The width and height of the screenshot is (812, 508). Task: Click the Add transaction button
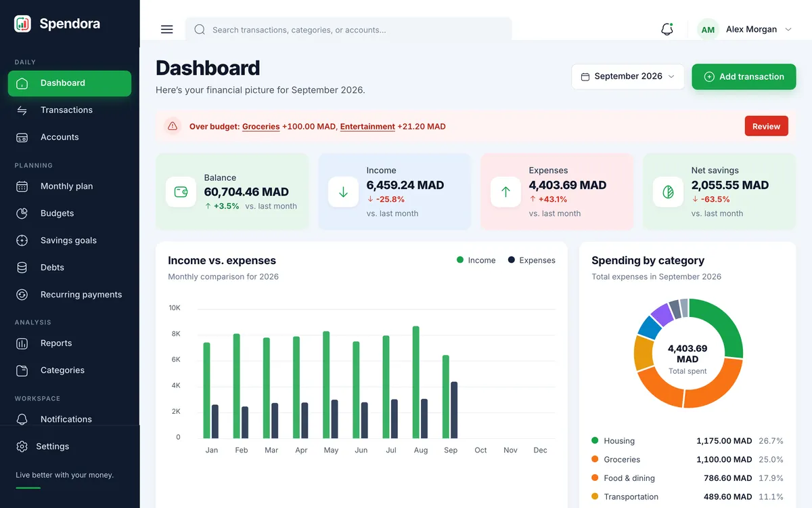click(744, 77)
